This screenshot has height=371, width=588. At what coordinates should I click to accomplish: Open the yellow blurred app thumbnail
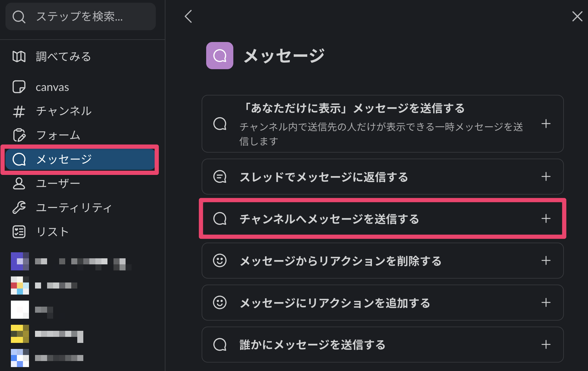click(x=20, y=334)
